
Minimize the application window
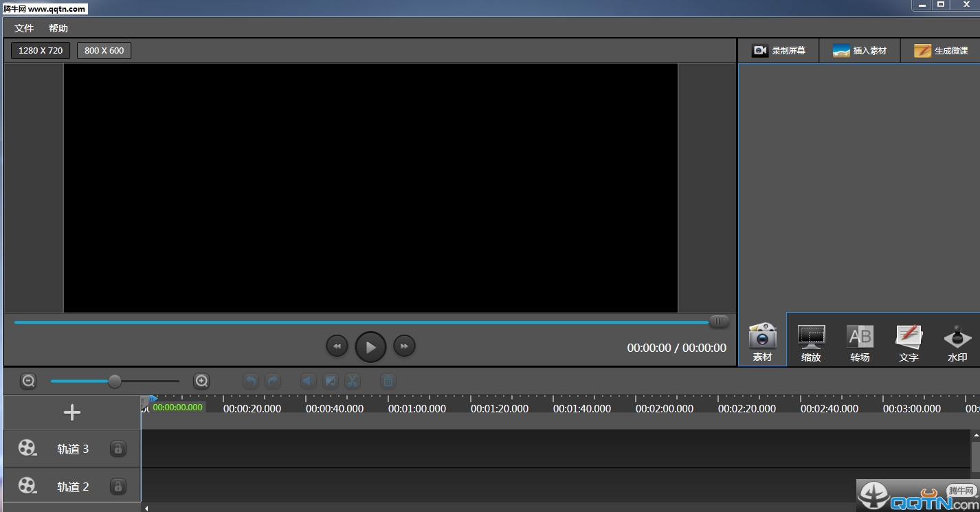click(x=922, y=5)
